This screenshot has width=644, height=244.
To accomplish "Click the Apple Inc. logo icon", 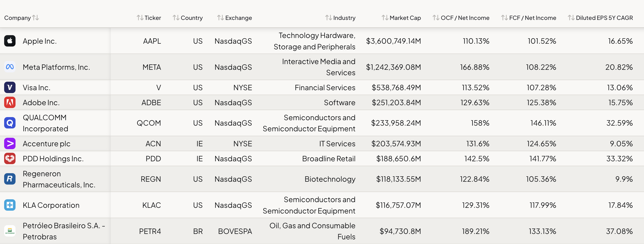I will [10, 41].
